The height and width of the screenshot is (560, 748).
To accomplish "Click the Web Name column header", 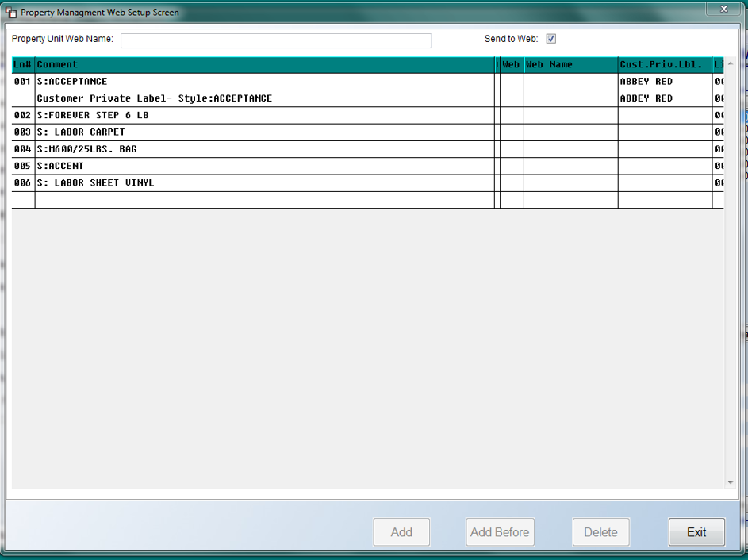I will point(570,65).
